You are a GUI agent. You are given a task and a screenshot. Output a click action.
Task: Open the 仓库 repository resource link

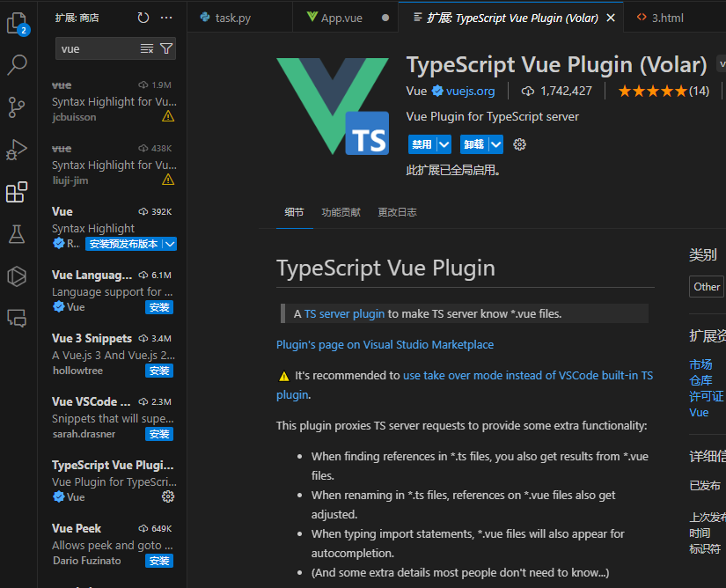[x=700, y=380]
